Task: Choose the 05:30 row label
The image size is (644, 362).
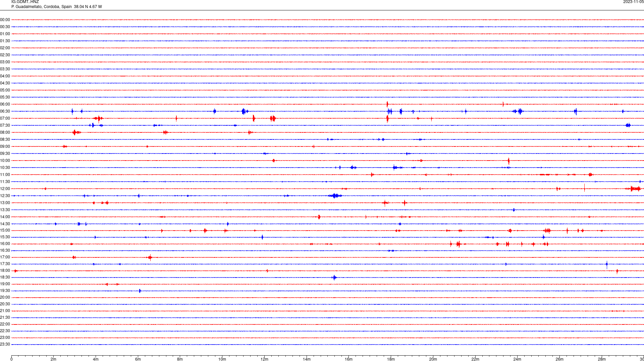Action: [5, 97]
